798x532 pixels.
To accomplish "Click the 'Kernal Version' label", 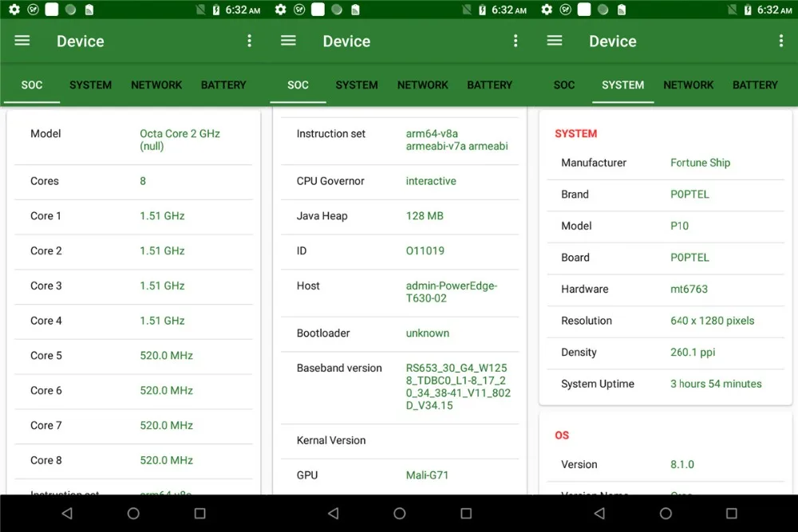I will click(331, 440).
